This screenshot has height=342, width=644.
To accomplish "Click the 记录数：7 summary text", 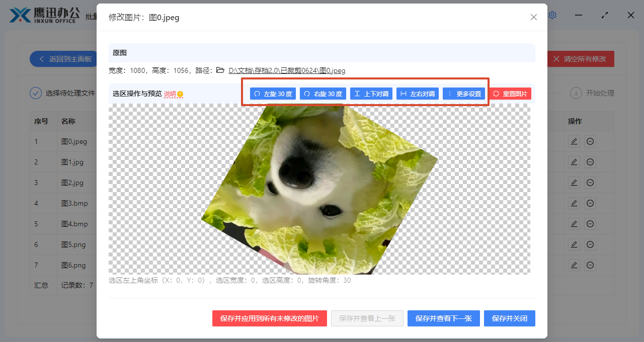I will pos(77,285).
